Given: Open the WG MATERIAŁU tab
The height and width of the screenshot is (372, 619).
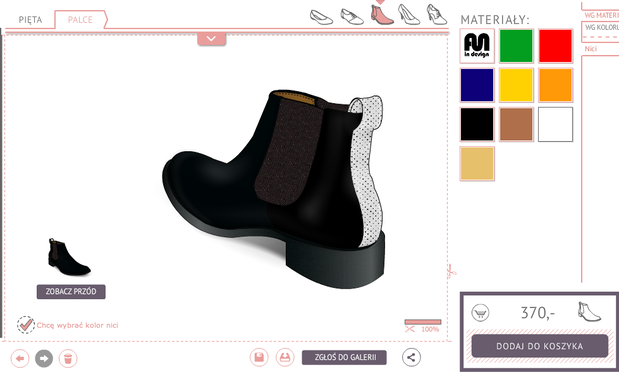Looking at the screenshot, I should 601,15.
